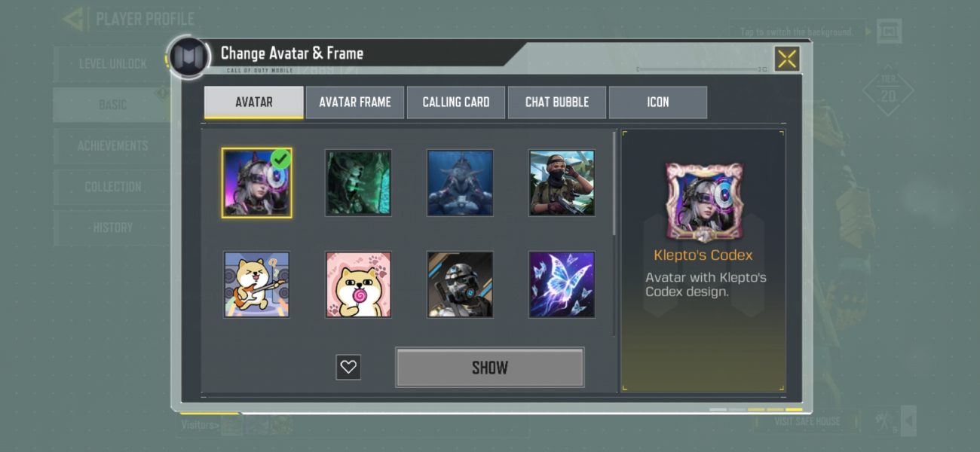Pick the blue armored mech avatar
980x452 pixels.
460,182
